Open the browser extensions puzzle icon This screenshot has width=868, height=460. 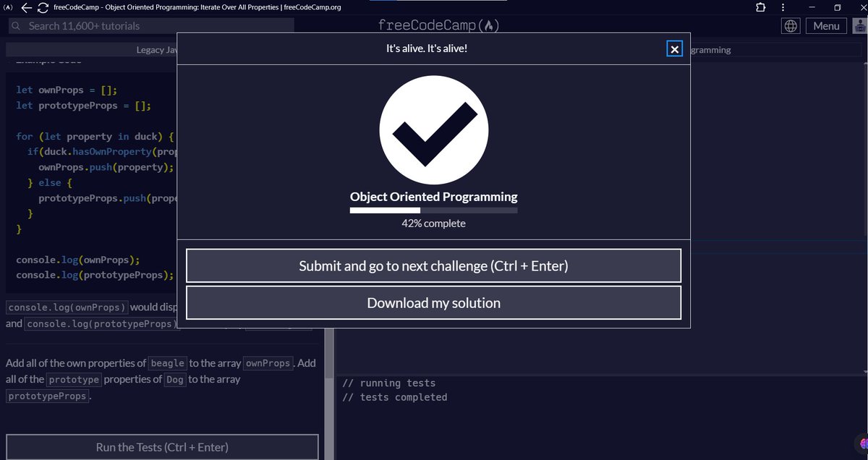coord(760,7)
